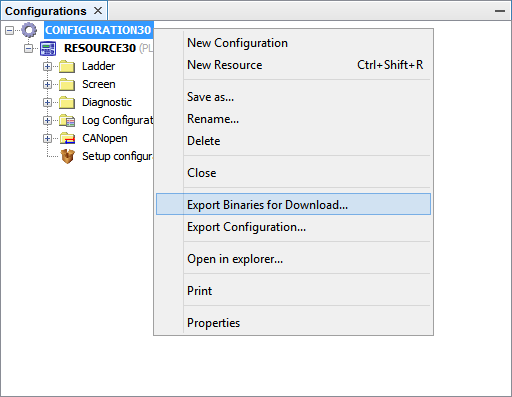The image size is (512, 397).
Task: Choose New Resource menu entry
Action: (x=293, y=65)
